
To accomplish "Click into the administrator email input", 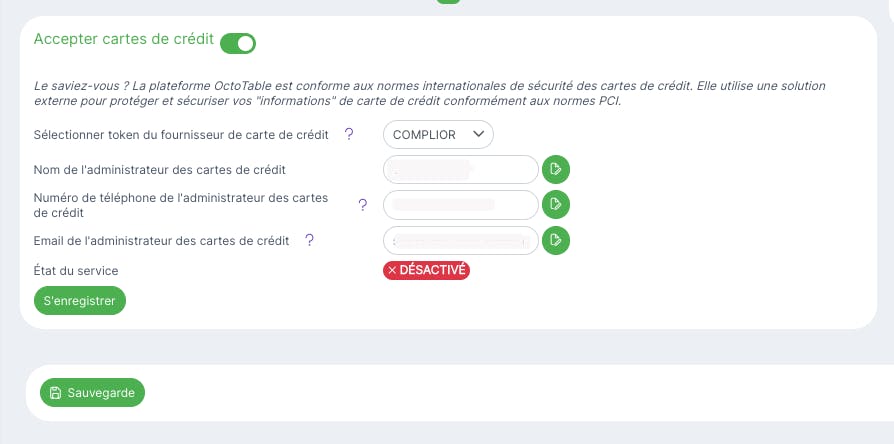I will pos(460,240).
